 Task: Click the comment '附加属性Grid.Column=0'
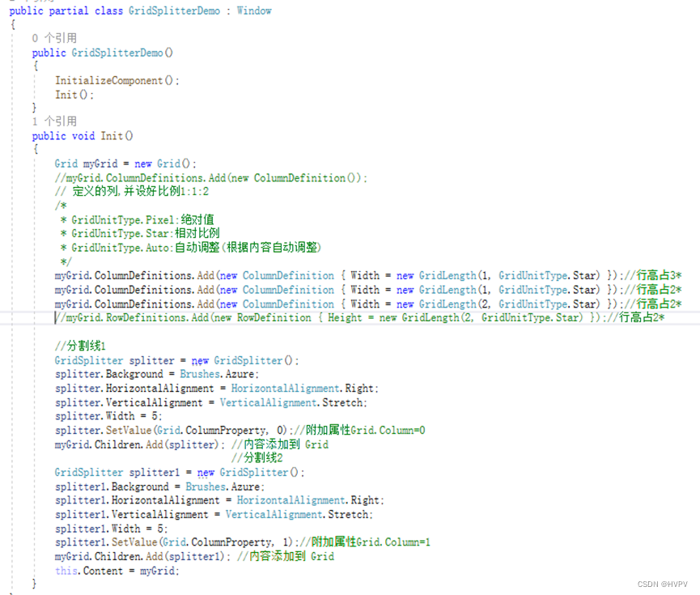pos(366,430)
